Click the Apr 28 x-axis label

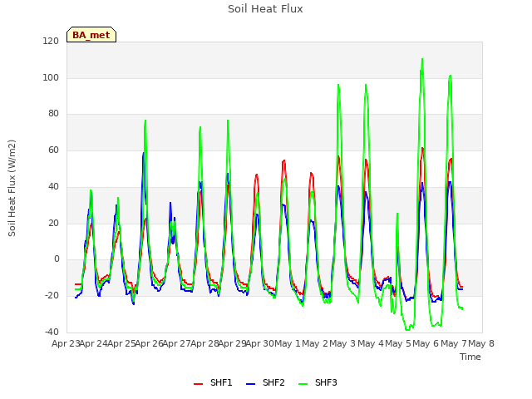click(x=204, y=343)
